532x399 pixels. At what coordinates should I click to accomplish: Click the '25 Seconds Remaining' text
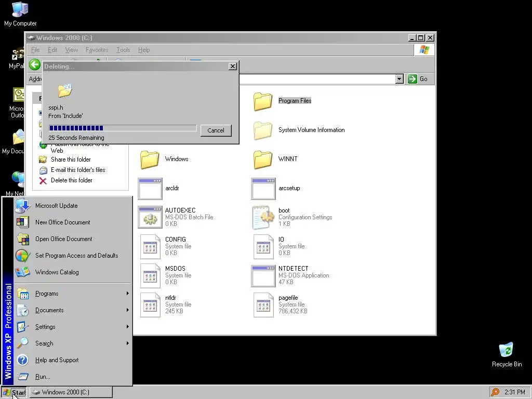click(76, 138)
